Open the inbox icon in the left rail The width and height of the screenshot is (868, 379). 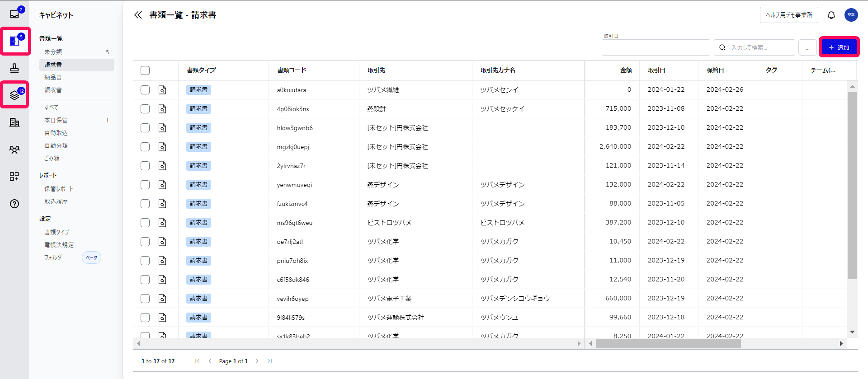14,14
